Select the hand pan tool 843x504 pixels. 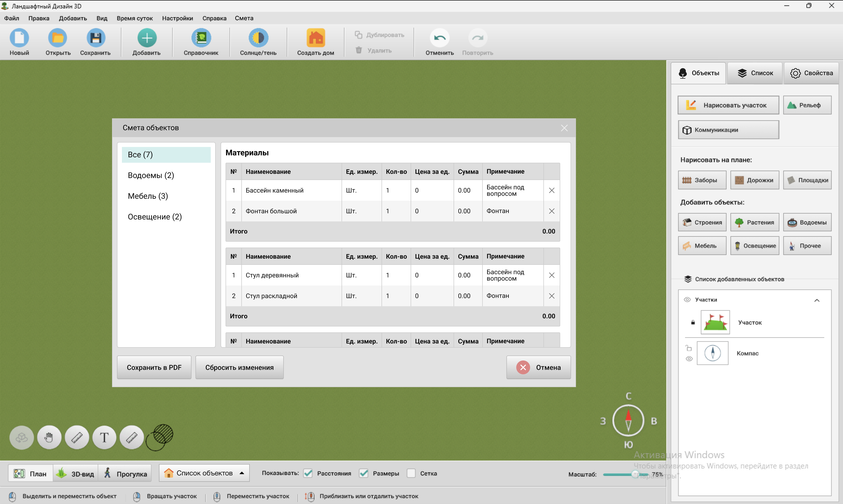click(49, 437)
